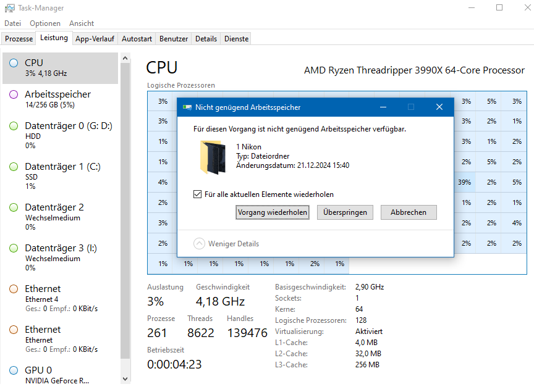Click the Ethernet 4 orange circle icon
Viewport: 534px width, 392px height.
point(14,289)
